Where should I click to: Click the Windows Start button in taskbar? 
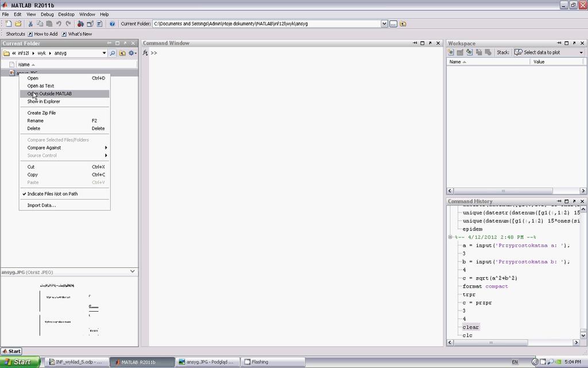point(20,362)
